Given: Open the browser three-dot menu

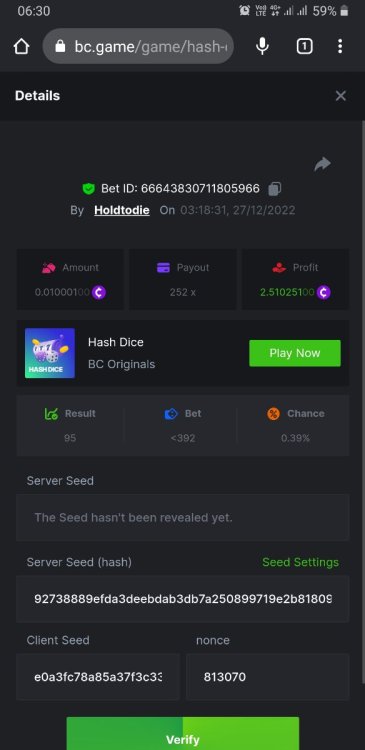Looking at the screenshot, I should (x=340, y=46).
